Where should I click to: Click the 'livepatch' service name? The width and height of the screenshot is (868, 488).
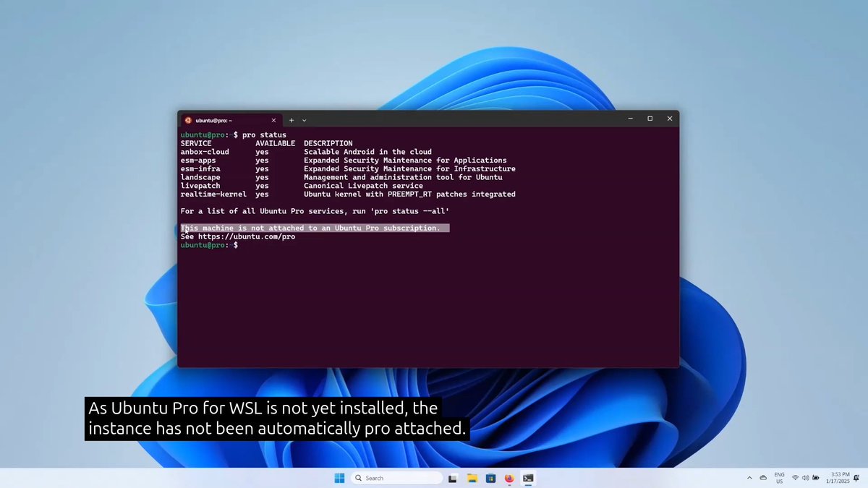pos(200,186)
